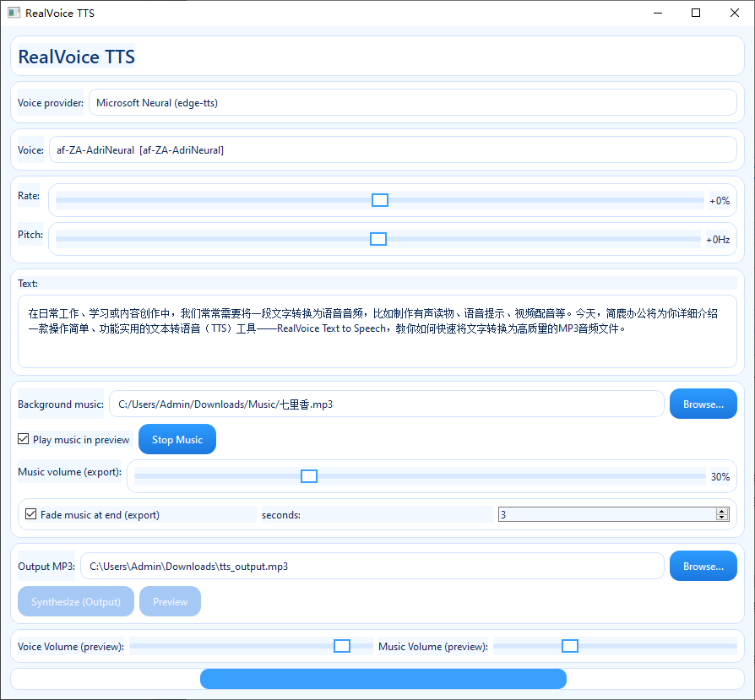Browse for the Output MP3 location
The height and width of the screenshot is (700, 755).
coord(703,567)
